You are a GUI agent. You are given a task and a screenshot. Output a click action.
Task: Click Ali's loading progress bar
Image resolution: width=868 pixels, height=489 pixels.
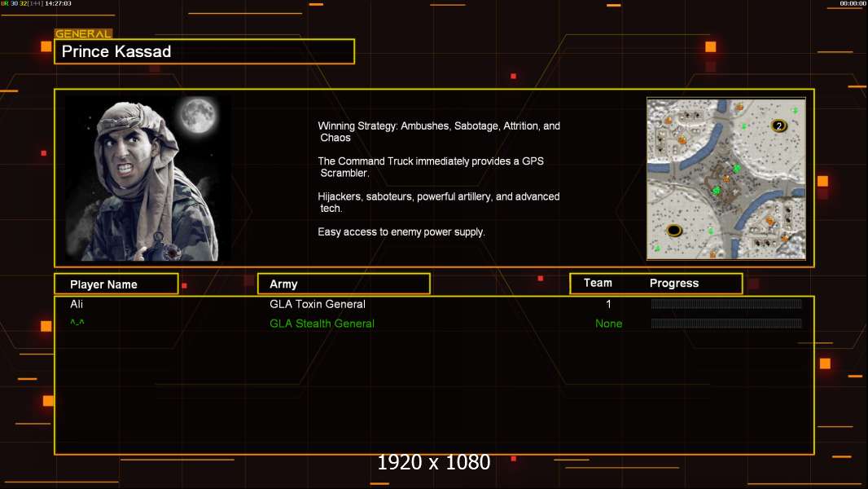pyautogui.click(x=726, y=303)
